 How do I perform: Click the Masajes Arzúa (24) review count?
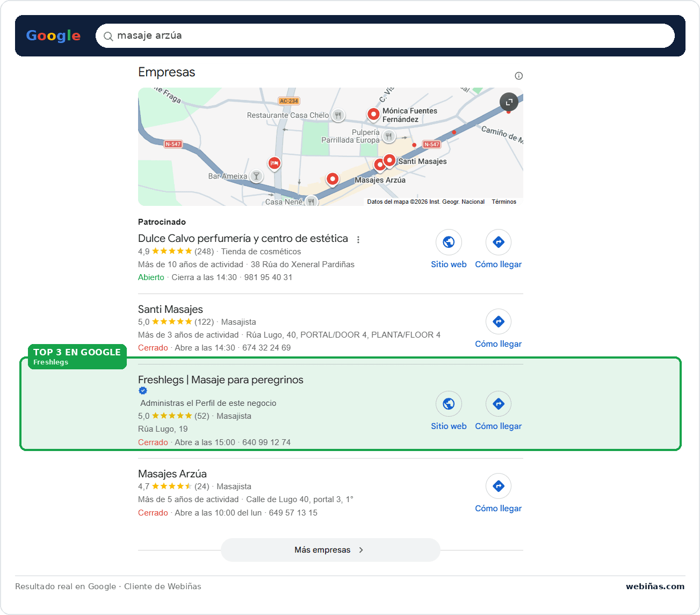pyautogui.click(x=202, y=487)
